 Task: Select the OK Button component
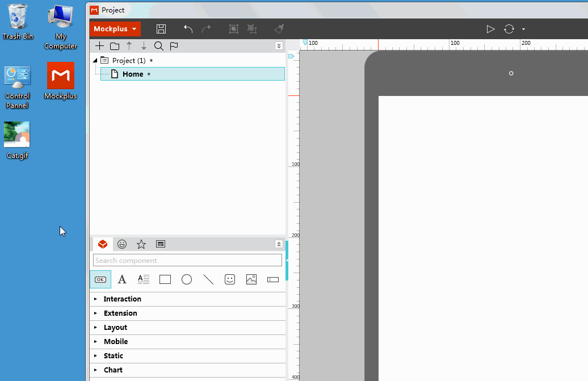(x=100, y=279)
